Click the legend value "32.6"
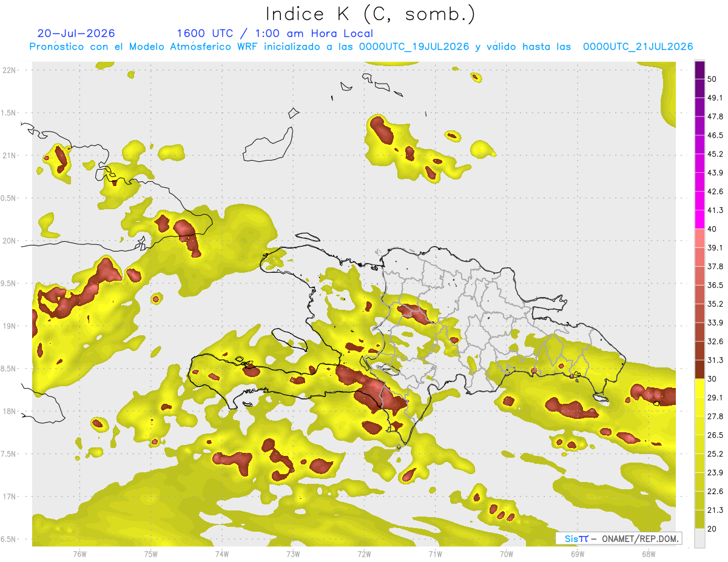Screen dimensions: 728x562 (x=715, y=341)
